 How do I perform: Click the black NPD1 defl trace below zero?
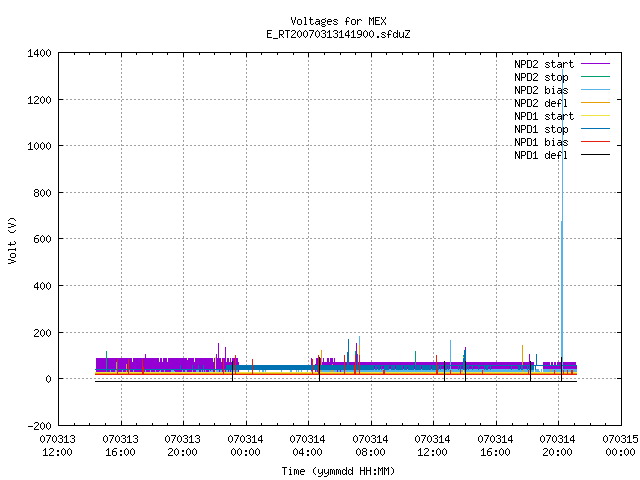point(336,381)
